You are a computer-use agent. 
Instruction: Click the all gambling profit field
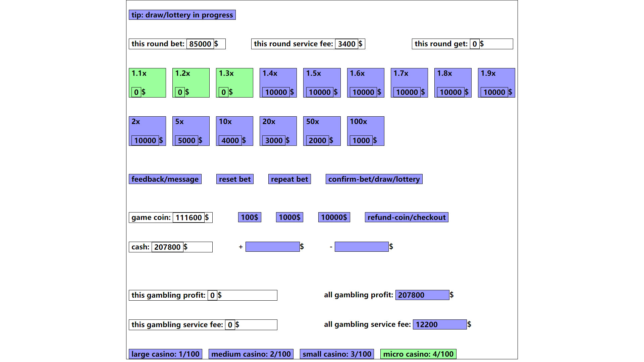click(x=422, y=295)
